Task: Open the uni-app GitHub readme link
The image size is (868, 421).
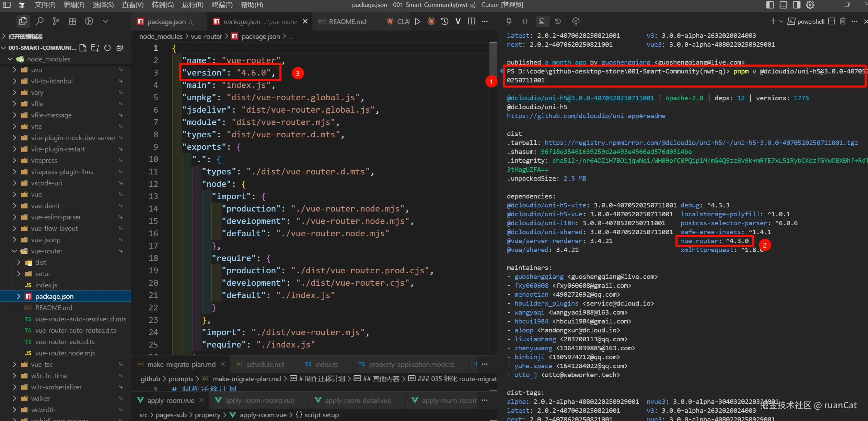Action: click(586, 116)
